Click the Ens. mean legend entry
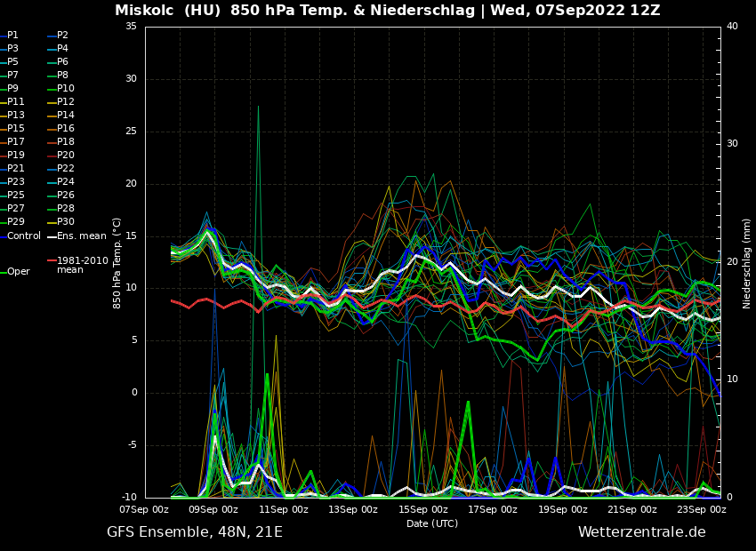Viewport: 756px width, 551px height. [81, 236]
